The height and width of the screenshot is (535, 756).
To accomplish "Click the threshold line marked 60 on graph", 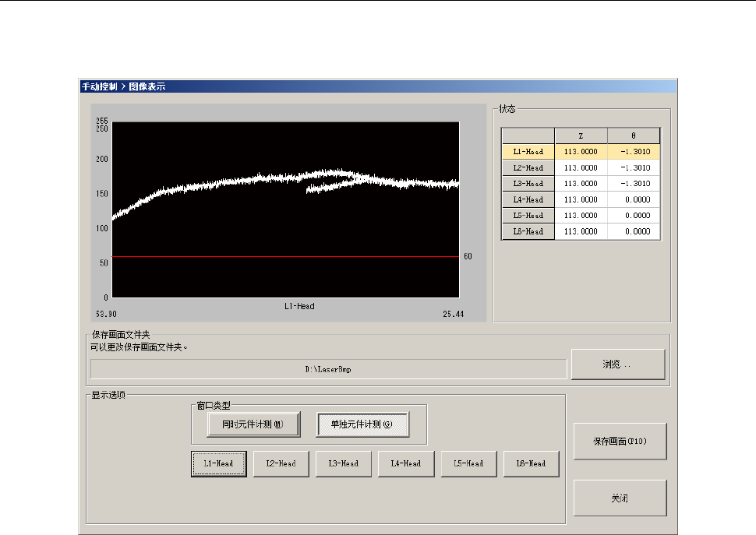I will coord(285,256).
